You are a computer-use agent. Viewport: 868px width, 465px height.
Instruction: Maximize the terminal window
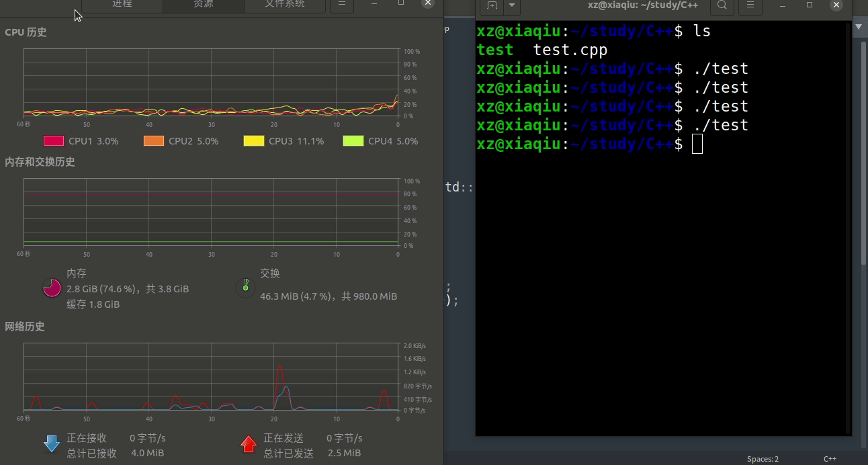tap(810, 5)
